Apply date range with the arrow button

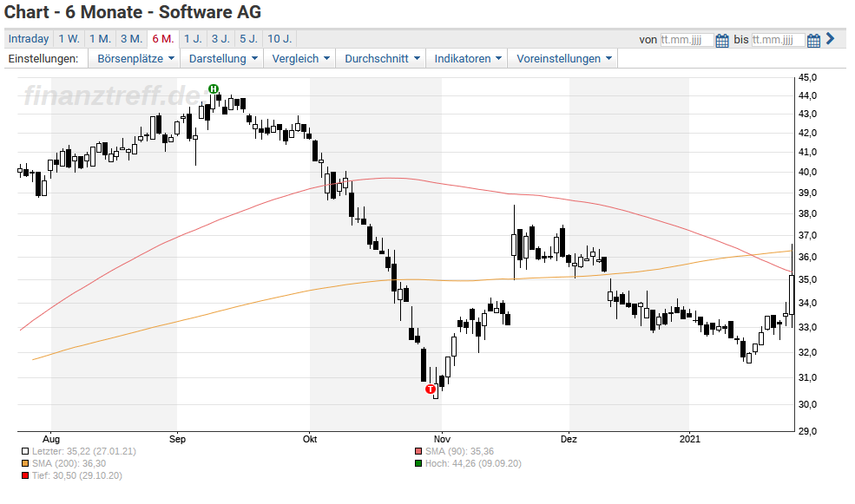point(831,39)
